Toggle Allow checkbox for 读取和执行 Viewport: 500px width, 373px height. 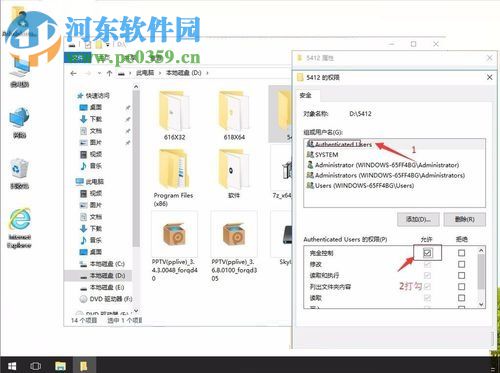coord(428,275)
